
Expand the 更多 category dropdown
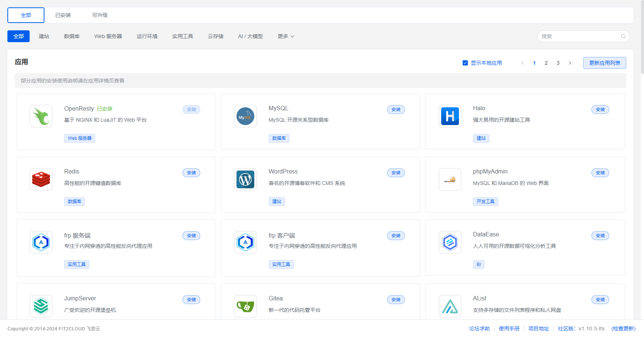pos(286,36)
